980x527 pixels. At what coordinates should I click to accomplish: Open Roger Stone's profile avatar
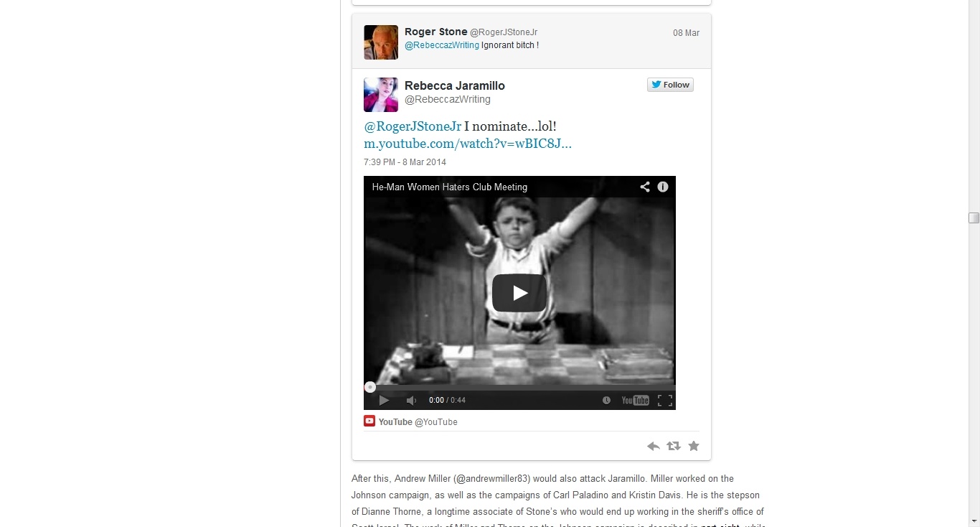pos(381,42)
